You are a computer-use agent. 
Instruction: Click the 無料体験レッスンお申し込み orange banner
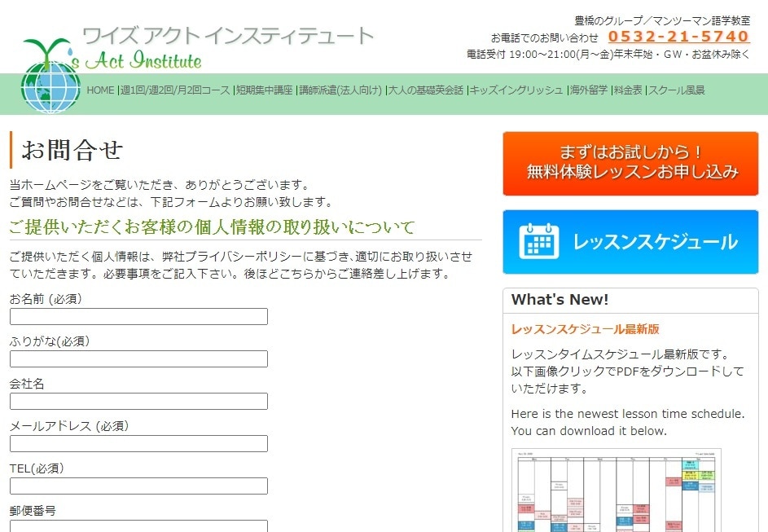[x=630, y=164]
